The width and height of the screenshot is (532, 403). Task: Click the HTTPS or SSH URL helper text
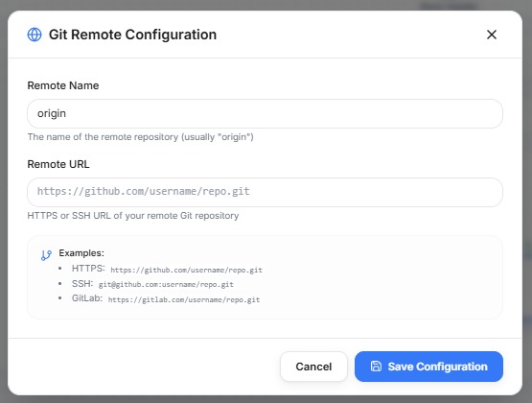click(x=133, y=216)
